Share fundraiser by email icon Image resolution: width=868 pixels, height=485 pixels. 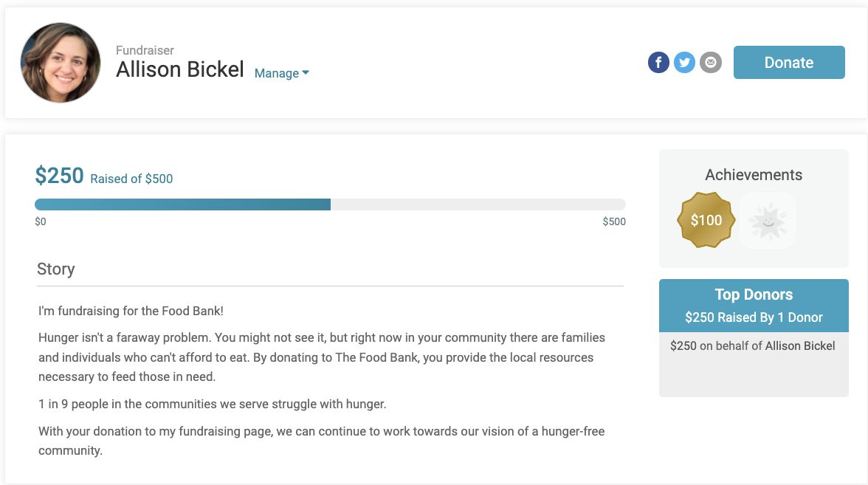tap(710, 63)
